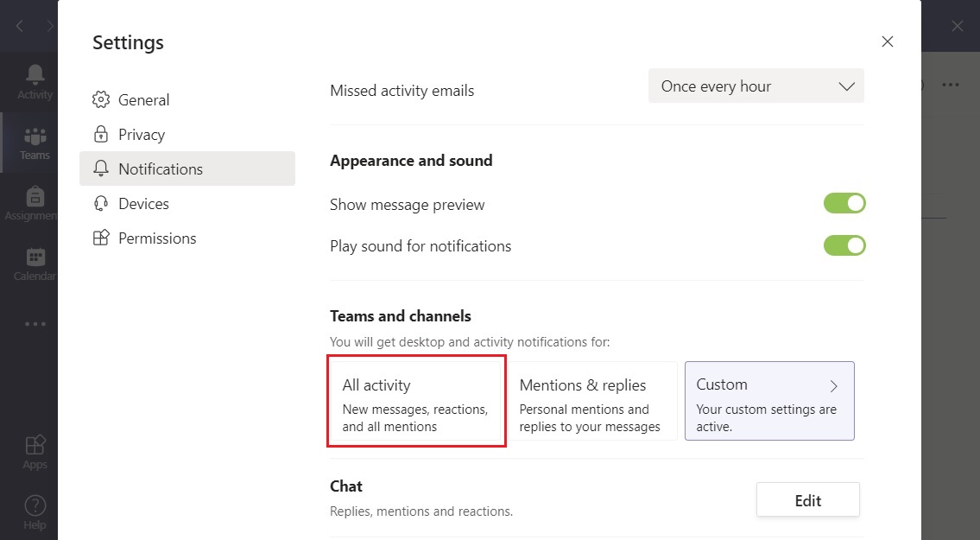Click the dropdown chevron for Once every hour
980x540 pixels.
[x=846, y=86]
